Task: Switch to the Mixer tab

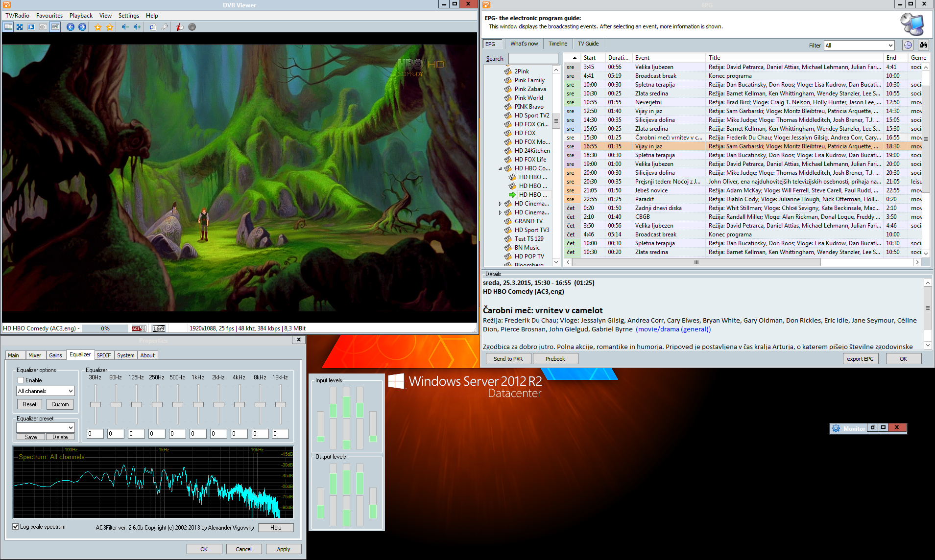Action: pyautogui.click(x=35, y=355)
